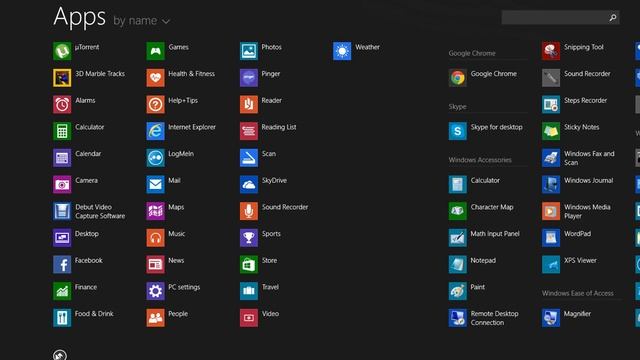Launch the Paint icon

tap(458, 291)
